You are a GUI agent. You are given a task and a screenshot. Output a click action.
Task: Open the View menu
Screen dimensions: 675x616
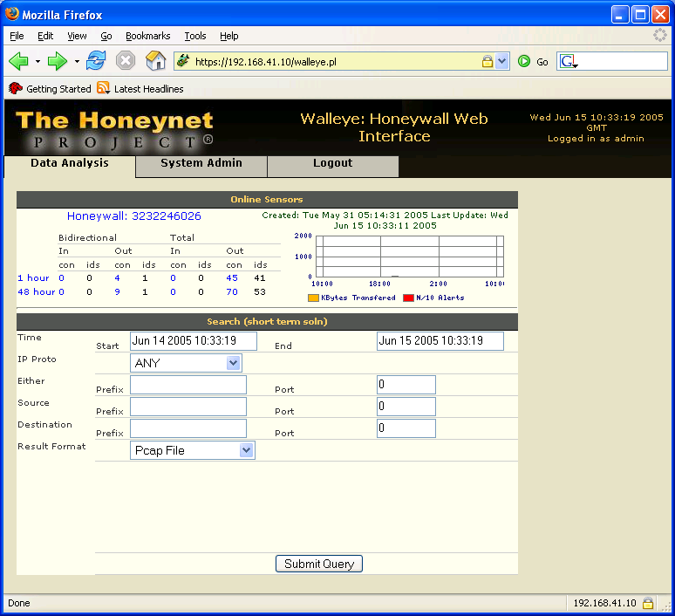pyautogui.click(x=77, y=36)
